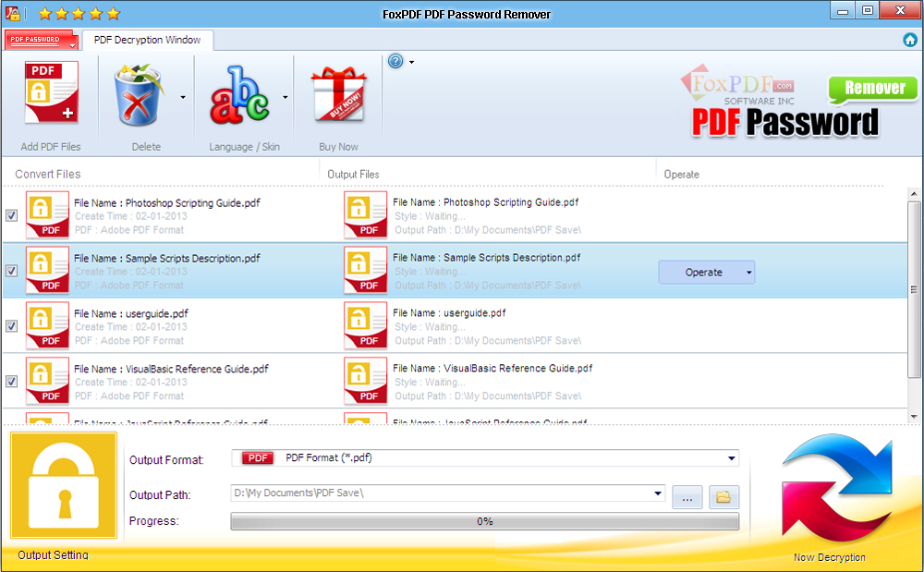Click the scrollbar up arrow
This screenshot has height=572, width=924.
(x=914, y=194)
